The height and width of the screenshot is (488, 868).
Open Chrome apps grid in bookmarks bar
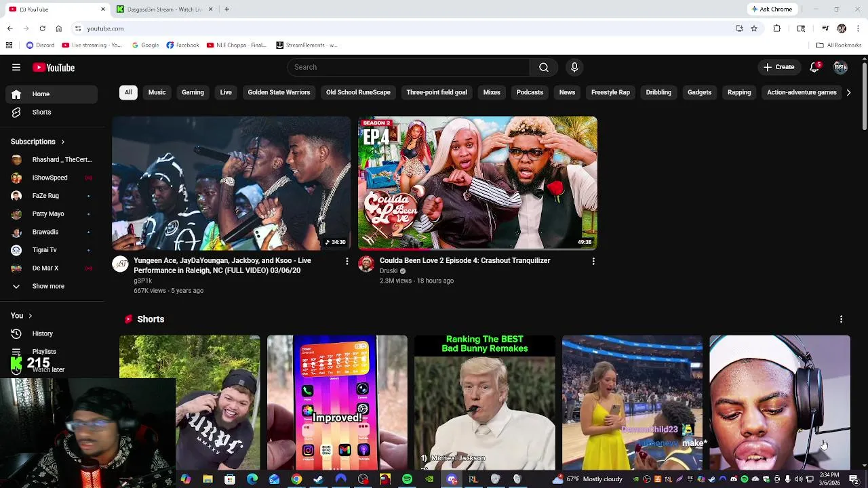[x=9, y=45]
